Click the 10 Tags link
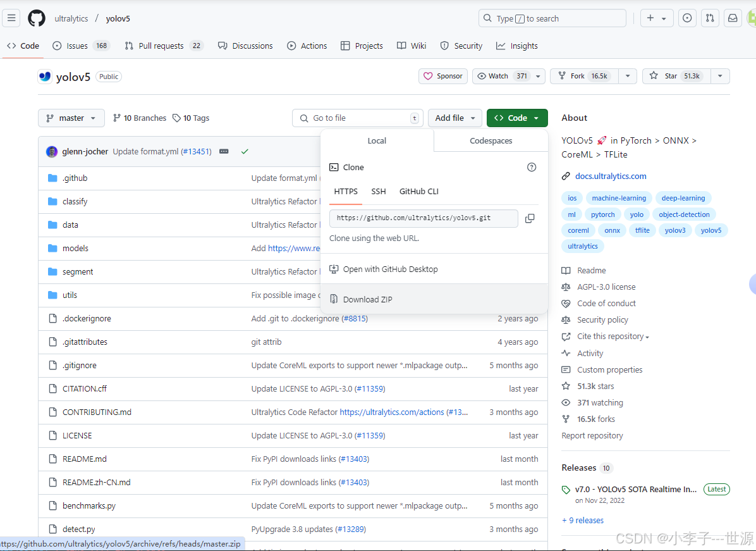Viewport: 756px width, 551px height. pyautogui.click(x=191, y=118)
